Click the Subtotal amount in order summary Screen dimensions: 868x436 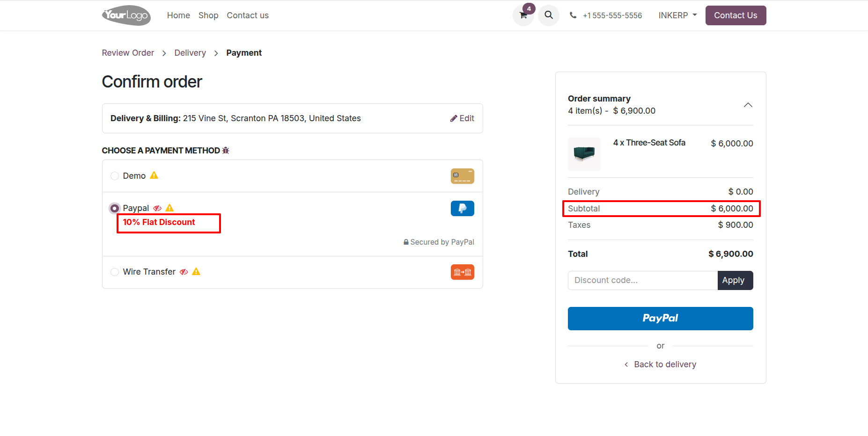732,209
